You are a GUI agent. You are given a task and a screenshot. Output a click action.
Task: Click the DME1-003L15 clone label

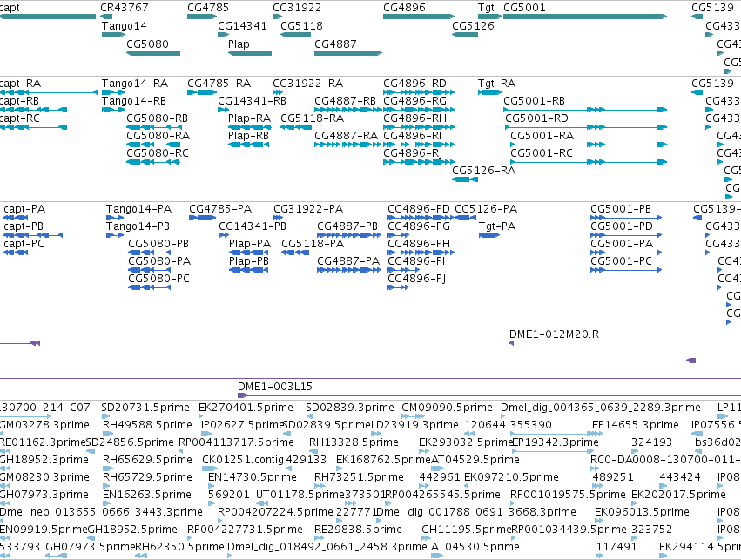[275, 387]
